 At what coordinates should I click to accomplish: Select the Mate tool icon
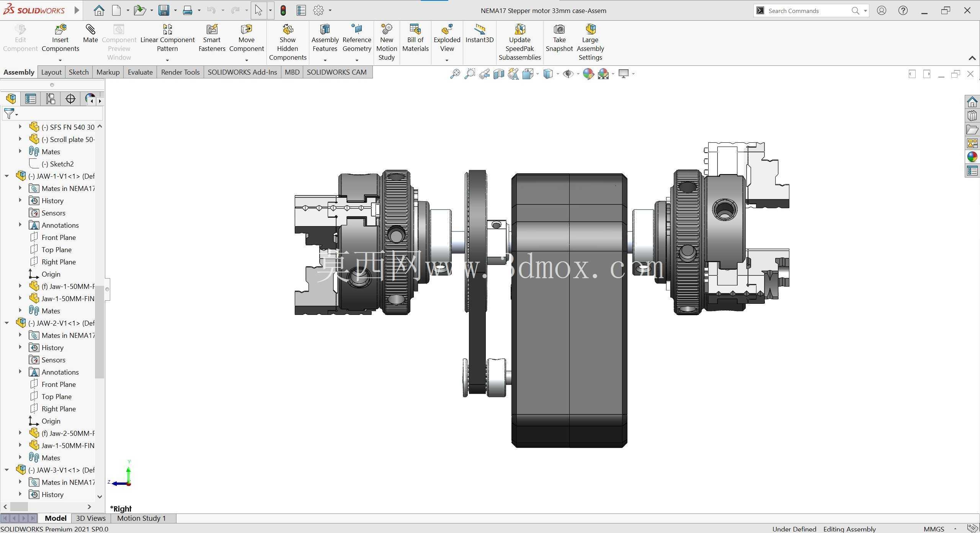[90, 29]
